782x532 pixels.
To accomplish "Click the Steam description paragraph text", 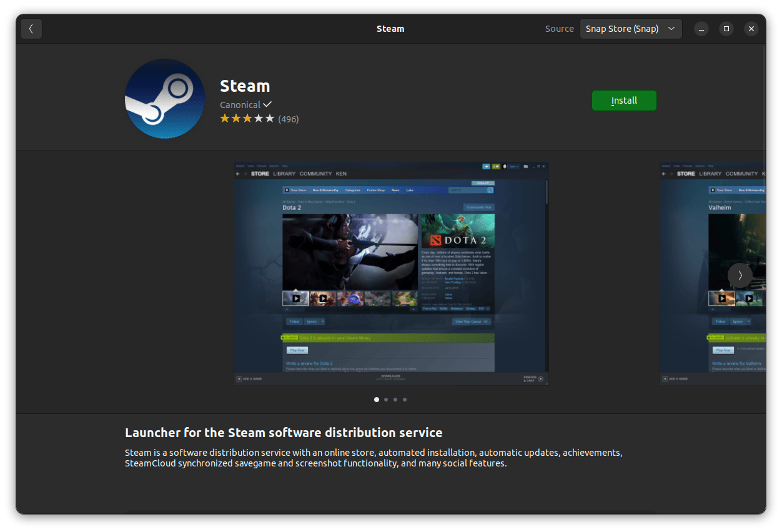I will pos(374,458).
